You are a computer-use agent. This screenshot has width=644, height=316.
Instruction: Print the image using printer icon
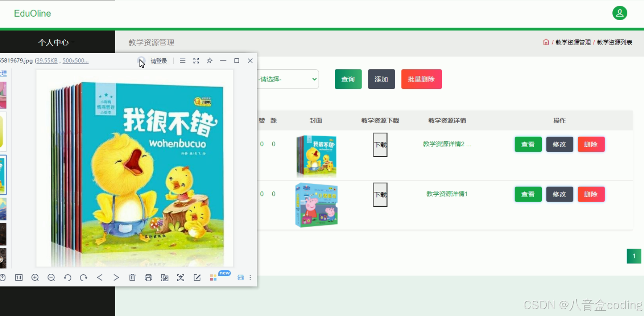pos(149,277)
